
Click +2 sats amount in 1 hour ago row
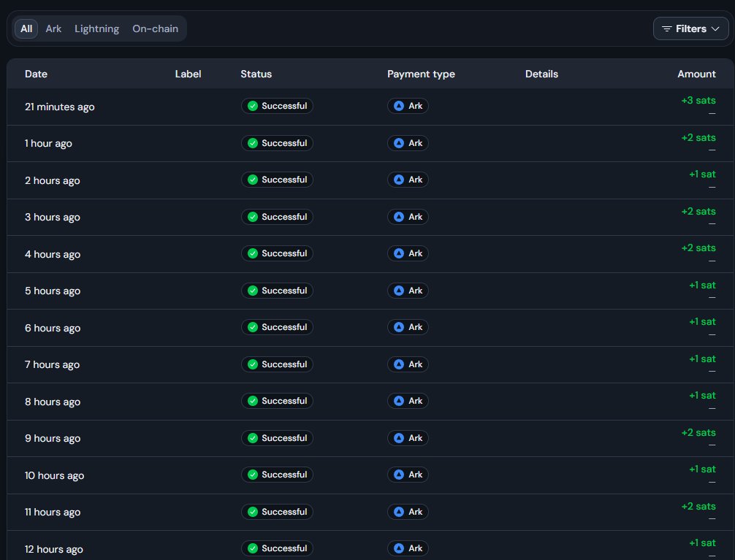click(698, 138)
